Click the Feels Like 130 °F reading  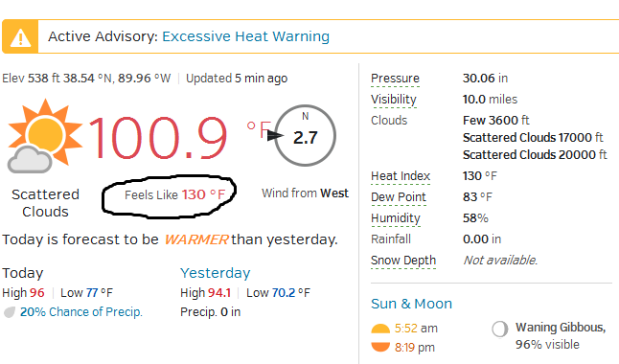tap(175, 195)
